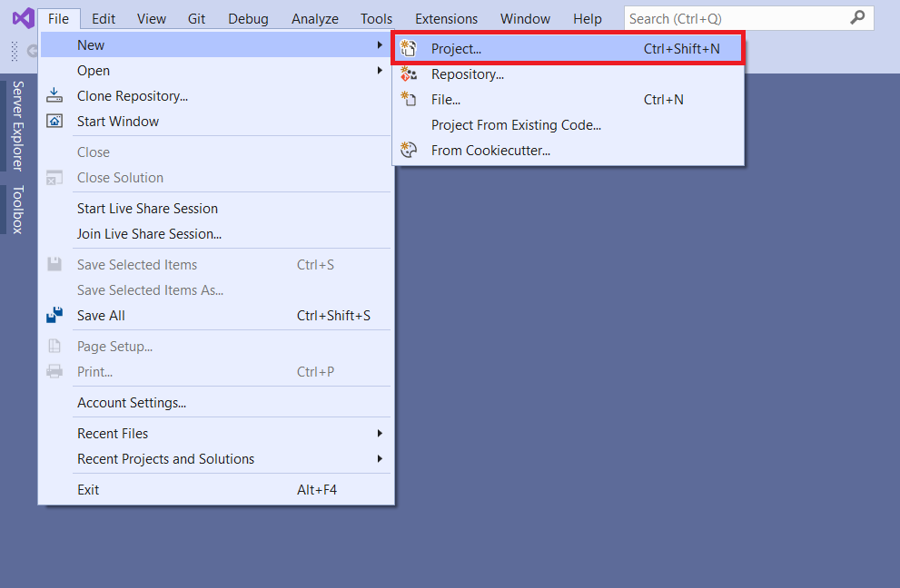Choose Repository... in the New submenu

pyautogui.click(x=568, y=74)
